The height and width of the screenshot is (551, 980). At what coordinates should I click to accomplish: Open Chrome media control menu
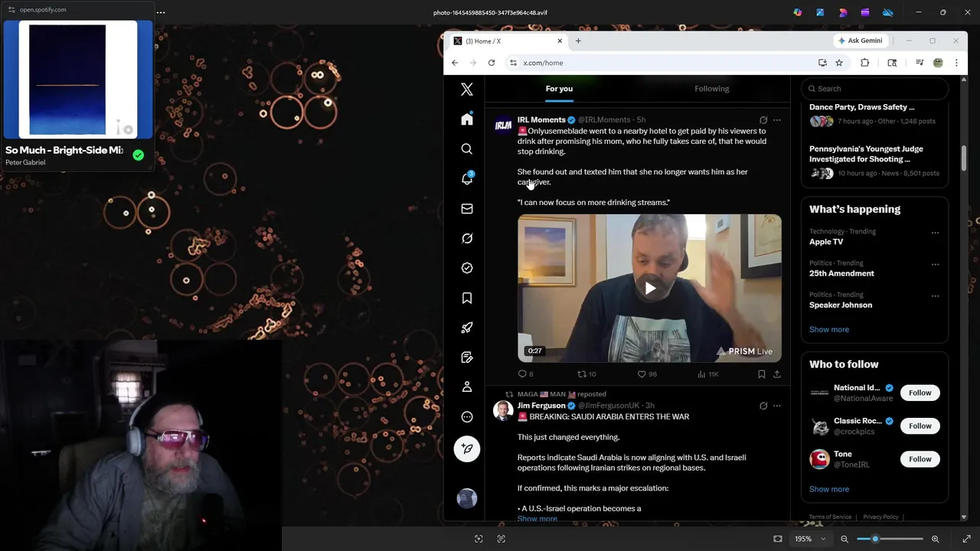(x=920, y=63)
